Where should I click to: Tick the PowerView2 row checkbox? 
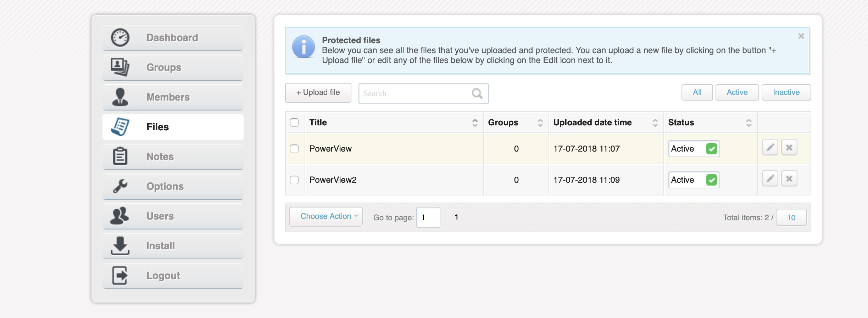click(x=294, y=180)
